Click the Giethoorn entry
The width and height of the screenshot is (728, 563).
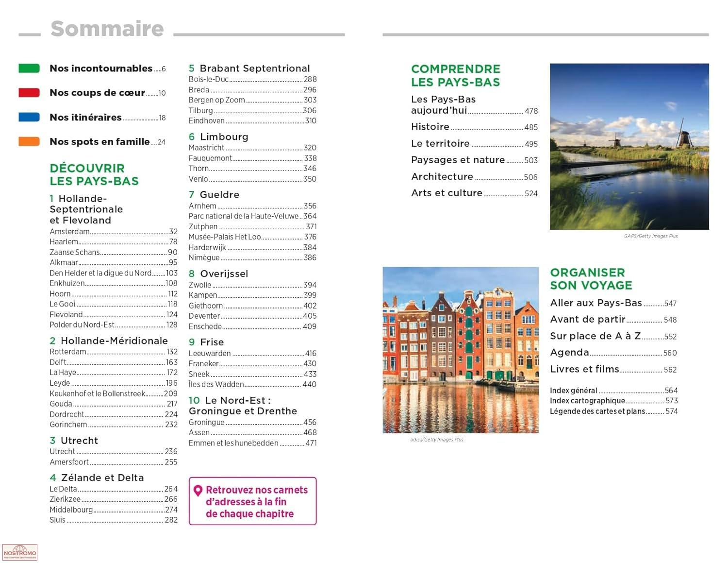tap(253, 306)
